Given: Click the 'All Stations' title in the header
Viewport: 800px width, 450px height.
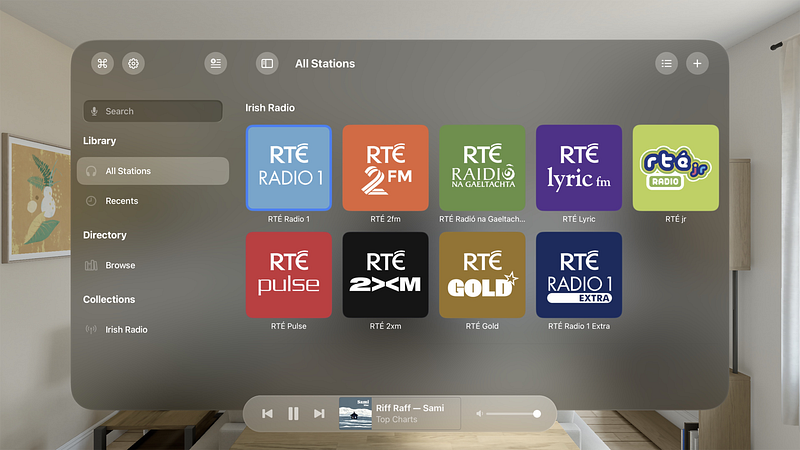Looking at the screenshot, I should tap(325, 64).
